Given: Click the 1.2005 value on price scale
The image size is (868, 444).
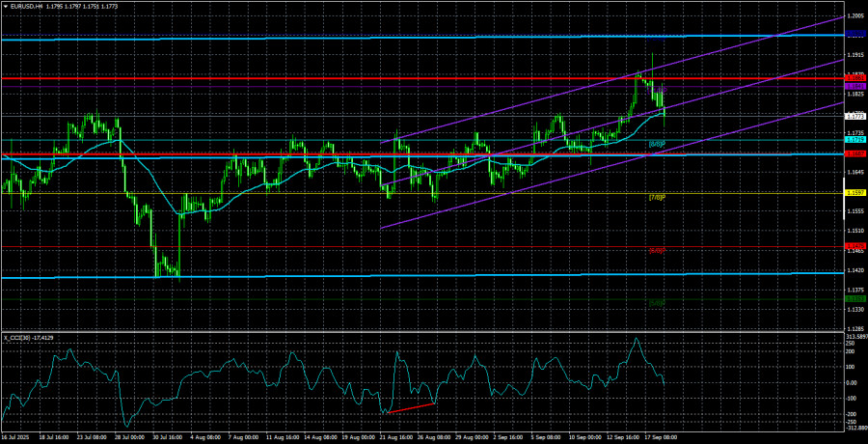Looking at the screenshot, I should (854, 16).
